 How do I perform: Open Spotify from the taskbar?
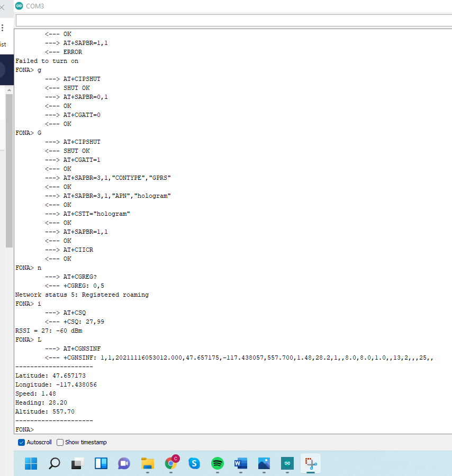pos(218,463)
